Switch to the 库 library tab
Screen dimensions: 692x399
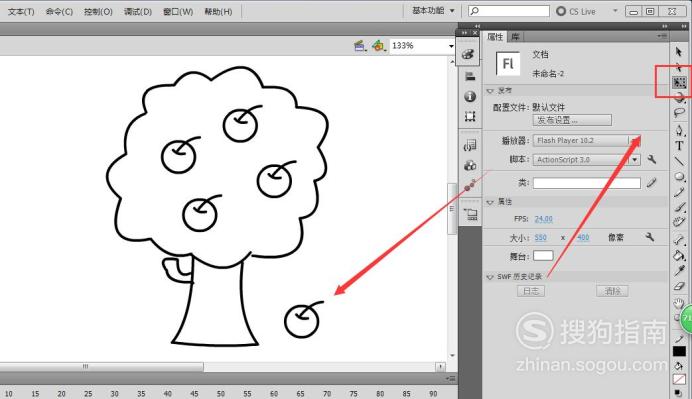515,37
